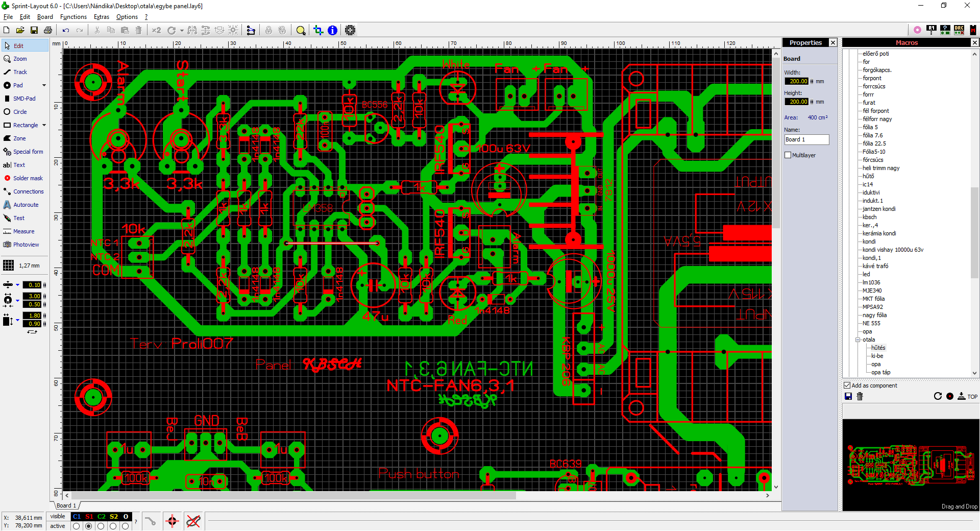Select the Zone tool

pos(24,138)
